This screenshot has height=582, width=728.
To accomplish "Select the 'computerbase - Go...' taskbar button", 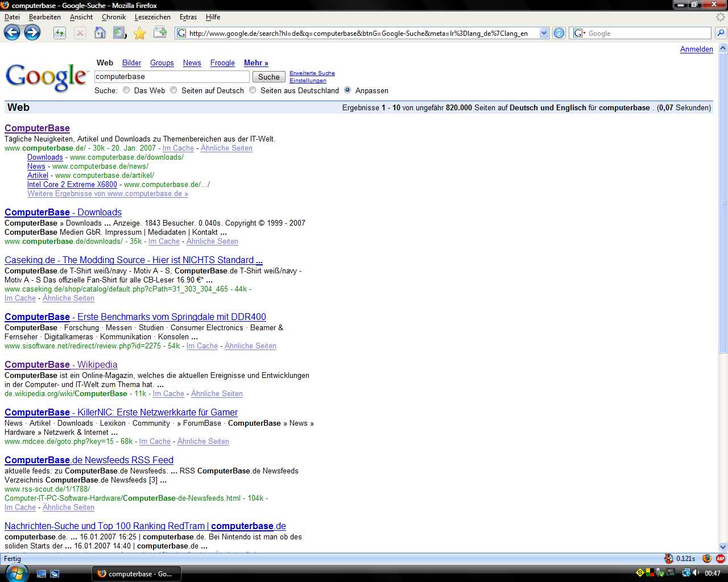I will [136, 573].
